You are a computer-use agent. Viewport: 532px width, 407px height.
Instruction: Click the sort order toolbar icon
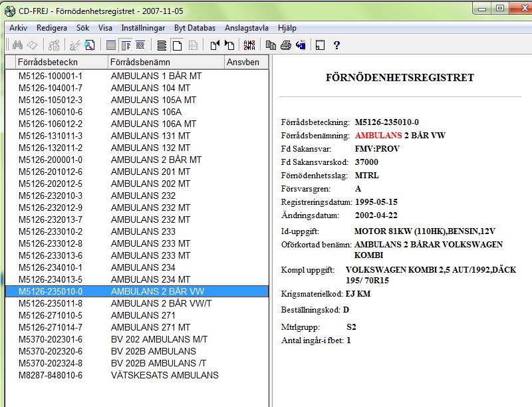[249, 45]
